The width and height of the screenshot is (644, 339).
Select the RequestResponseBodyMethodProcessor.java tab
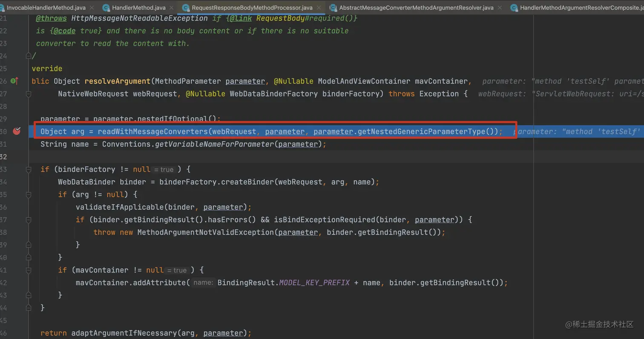tap(252, 8)
